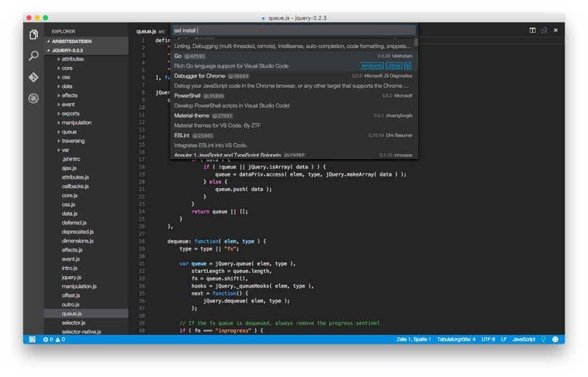Expand the var folder
Viewport: 588px width, 377px height.
86,150
